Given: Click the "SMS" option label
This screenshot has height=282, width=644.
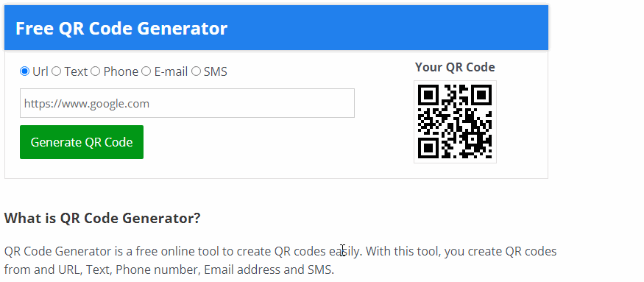Looking at the screenshot, I should (216, 71).
